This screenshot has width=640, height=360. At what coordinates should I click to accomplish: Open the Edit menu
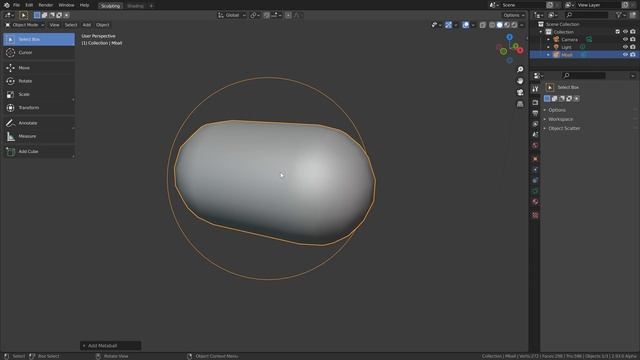29,5
